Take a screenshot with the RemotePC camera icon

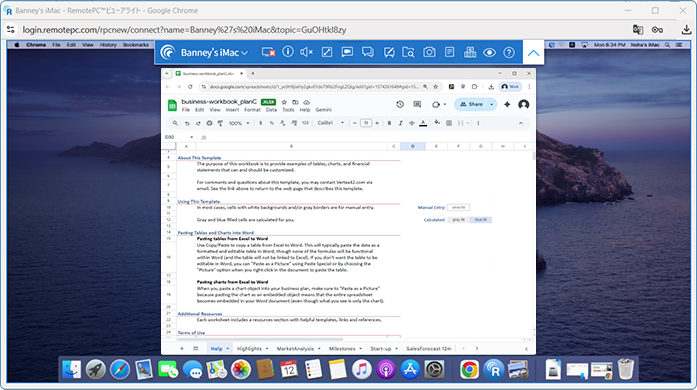(429, 52)
